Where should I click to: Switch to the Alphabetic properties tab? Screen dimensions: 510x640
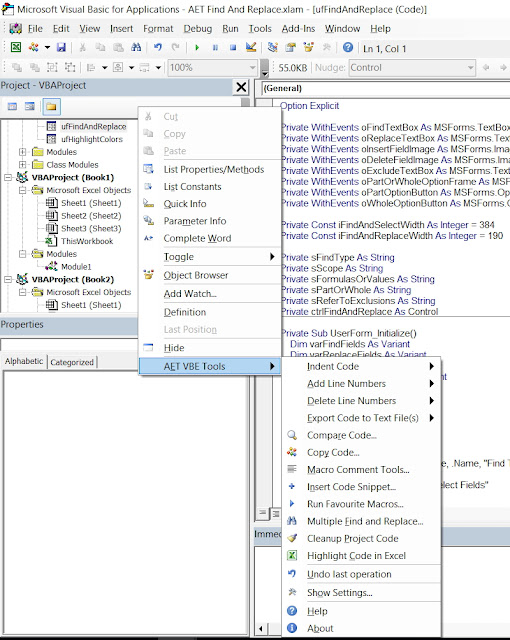pyautogui.click(x=24, y=361)
